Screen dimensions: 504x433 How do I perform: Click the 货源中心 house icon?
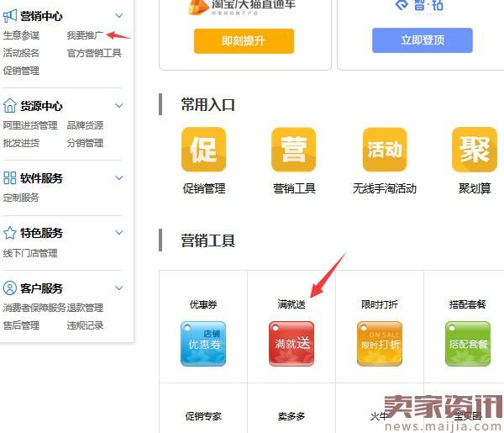click(x=9, y=105)
